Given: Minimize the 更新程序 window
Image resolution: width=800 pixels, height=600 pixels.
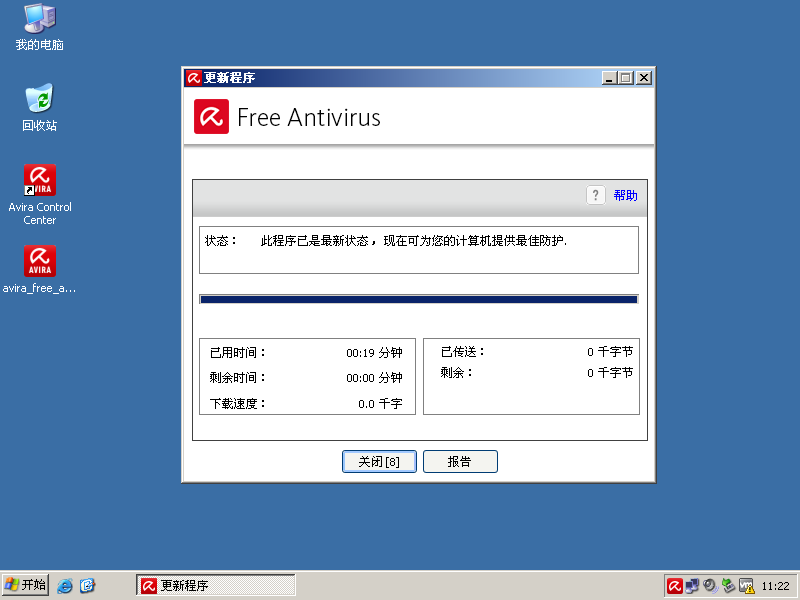Looking at the screenshot, I should point(609,78).
